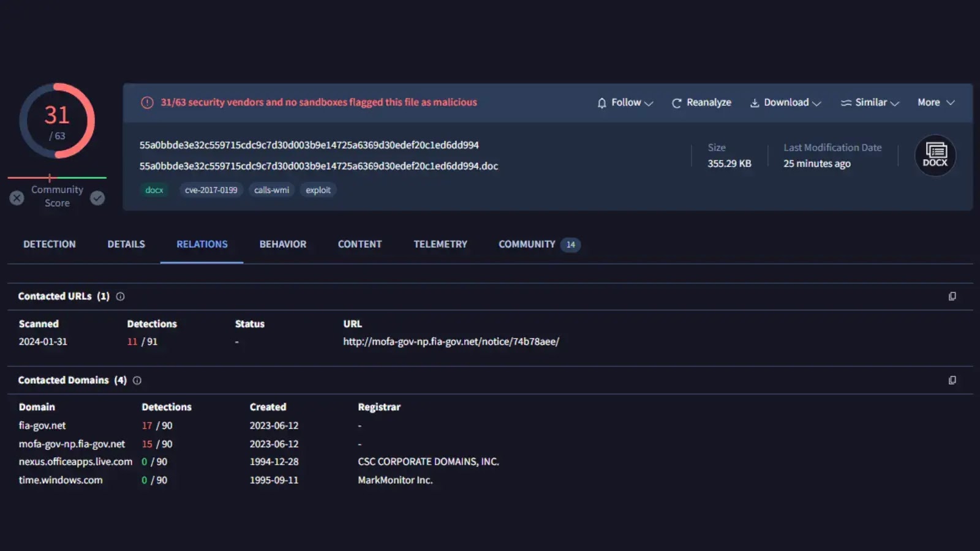980x551 pixels.
Task: Open the mofa-gov-np.fia-gov.net notice URL
Action: 451,342
